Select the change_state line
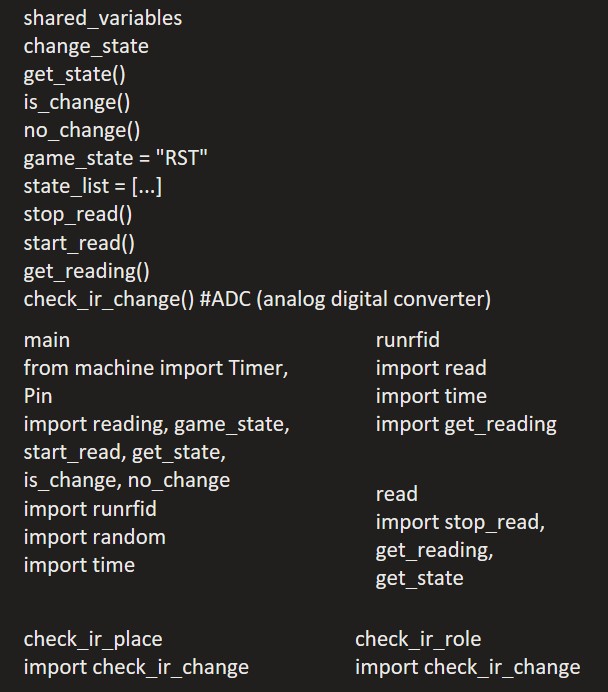Viewport: 608px width, 692px height. (86, 46)
